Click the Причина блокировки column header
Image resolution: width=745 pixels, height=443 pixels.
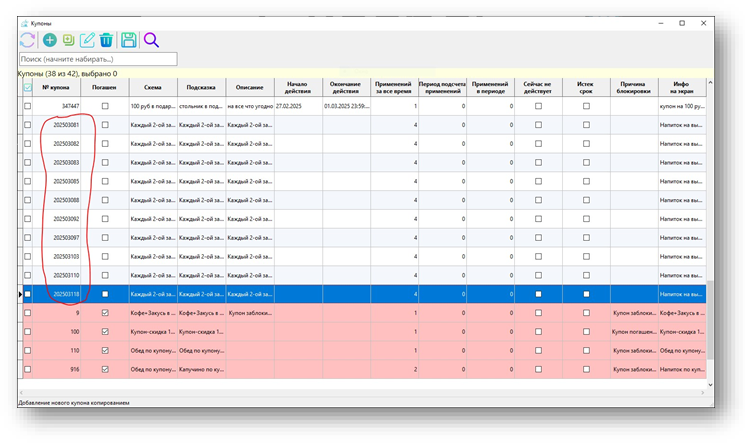pyautogui.click(x=634, y=87)
